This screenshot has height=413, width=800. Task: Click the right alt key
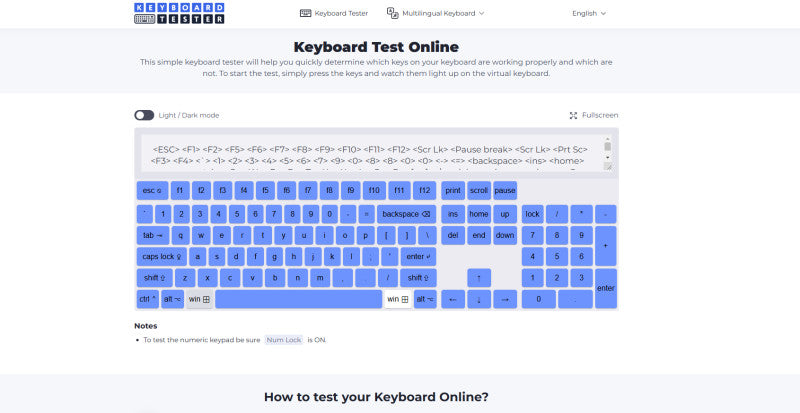(x=425, y=299)
